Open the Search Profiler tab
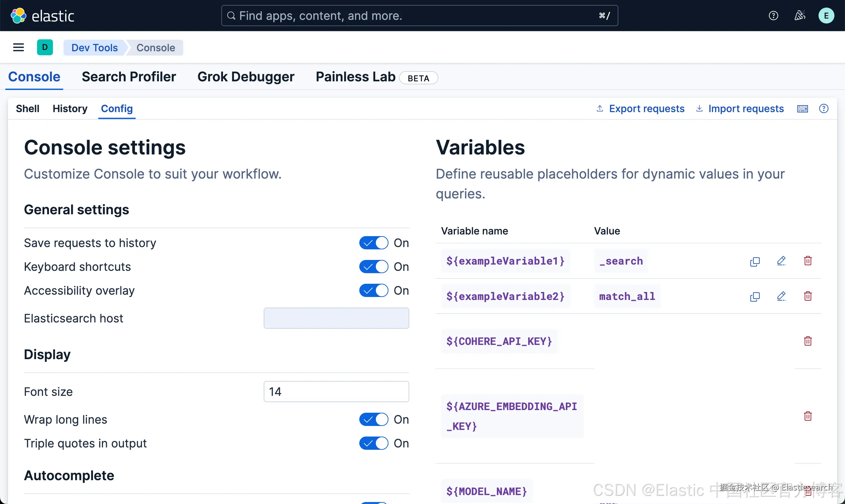 [x=129, y=77]
